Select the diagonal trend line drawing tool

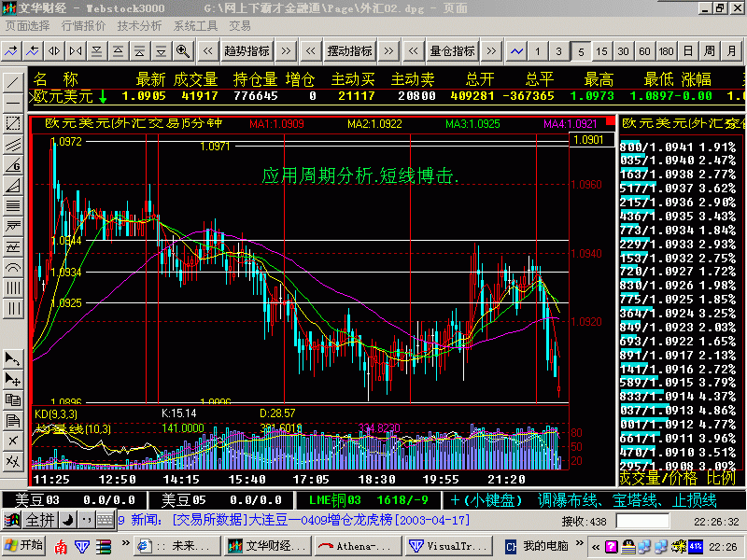click(13, 83)
